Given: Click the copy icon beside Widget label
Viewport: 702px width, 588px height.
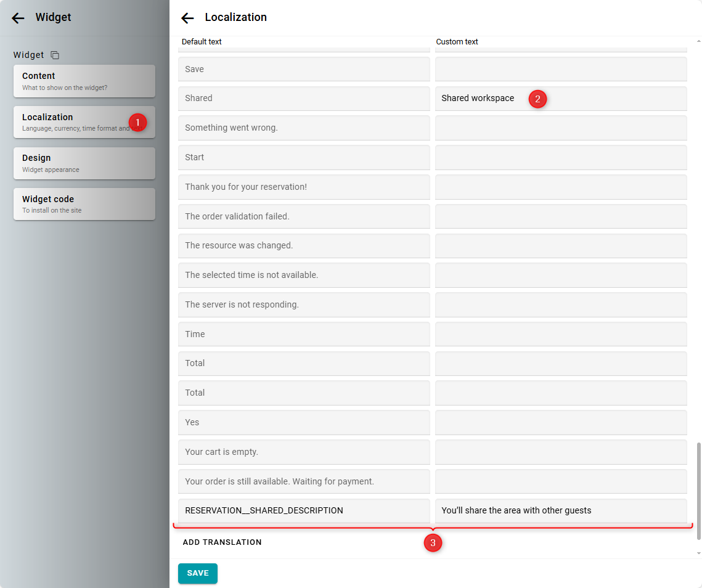Looking at the screenshot, I should (55, 55).
